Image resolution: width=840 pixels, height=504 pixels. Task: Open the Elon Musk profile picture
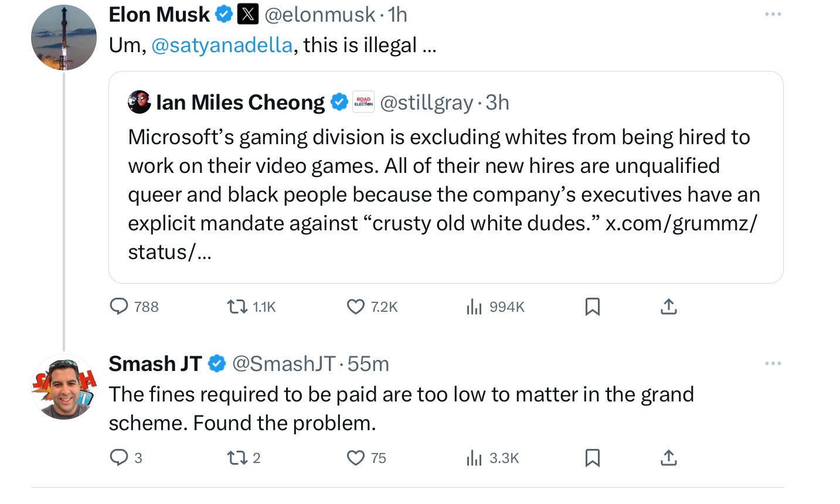[x=64, y=38]
